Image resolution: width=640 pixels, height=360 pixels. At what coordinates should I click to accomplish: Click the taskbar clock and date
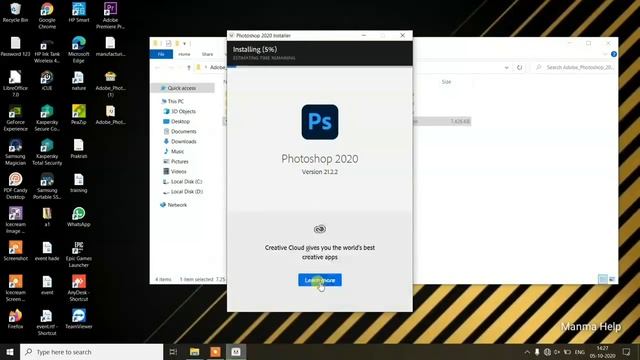tap(602, 352)
